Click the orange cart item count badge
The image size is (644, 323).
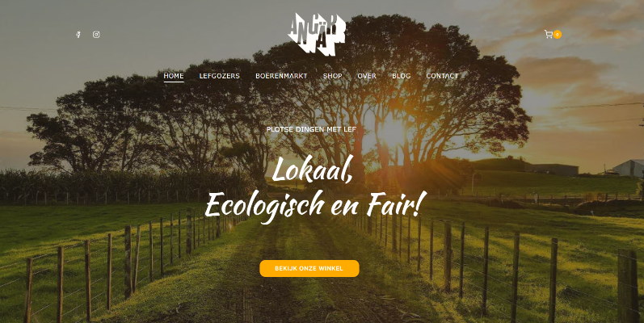(x=558, y=35)
